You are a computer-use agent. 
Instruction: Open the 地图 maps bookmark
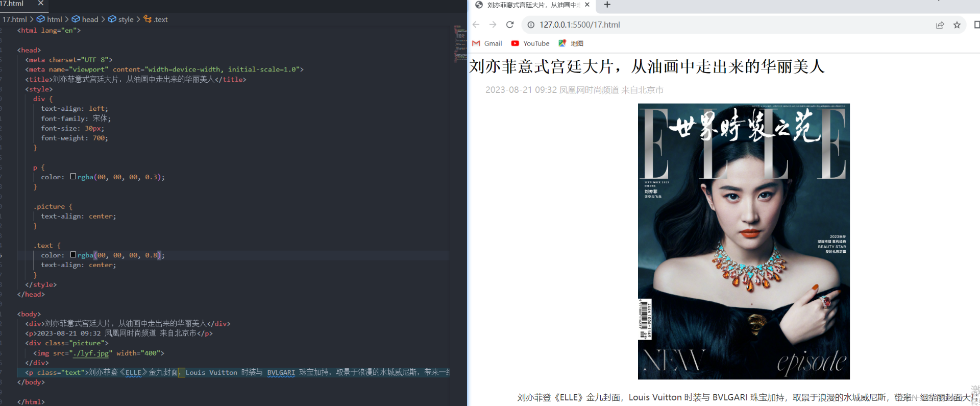571,43
